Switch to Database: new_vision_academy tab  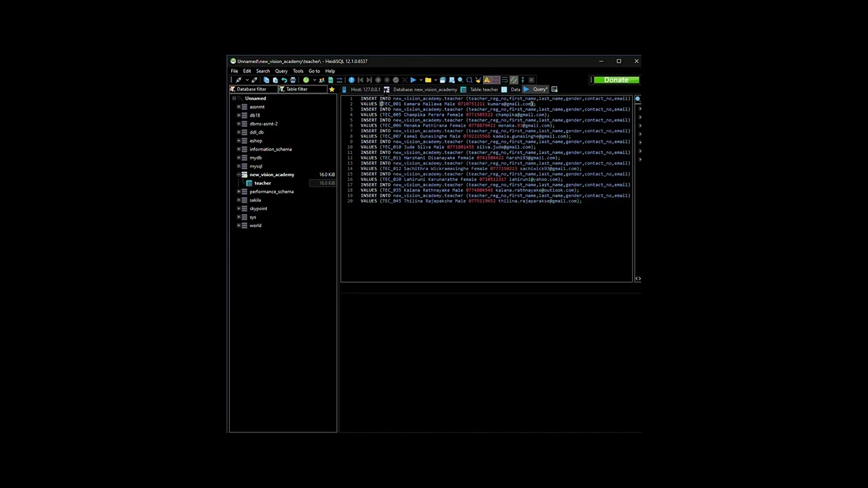tap(420, 89)
